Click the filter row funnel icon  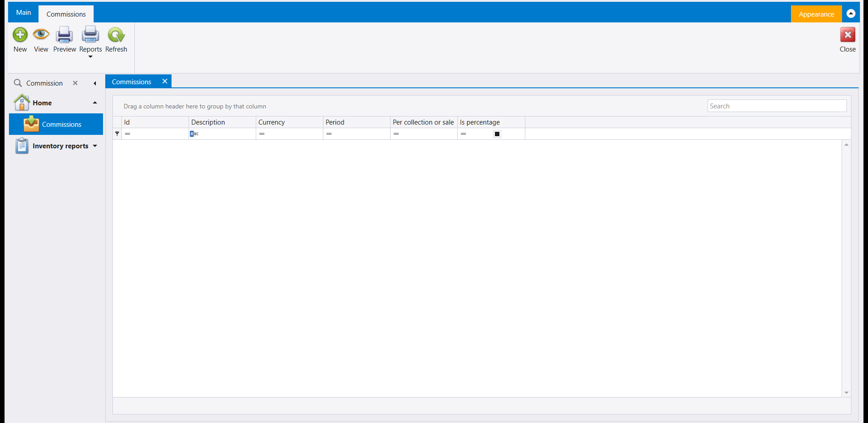[117, 134]
